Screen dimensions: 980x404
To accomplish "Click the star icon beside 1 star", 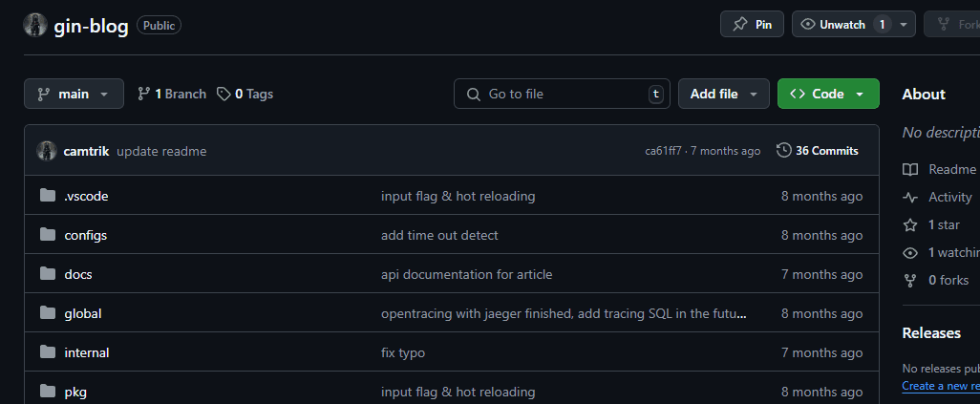I will [x=910, y=224].
